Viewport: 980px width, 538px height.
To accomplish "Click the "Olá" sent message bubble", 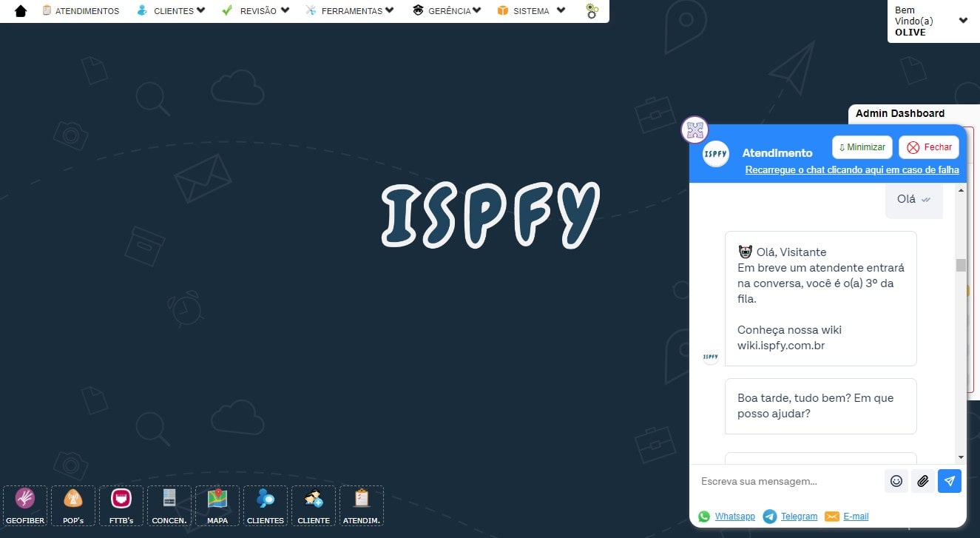I will pos(914,199).
